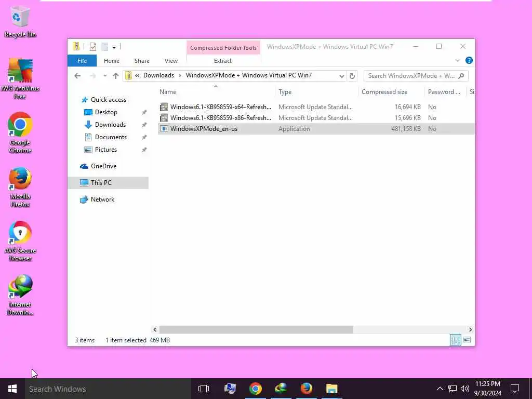Refresh the folder view
The height and width of the screenshot is (399, 532).
click(352, 76)
